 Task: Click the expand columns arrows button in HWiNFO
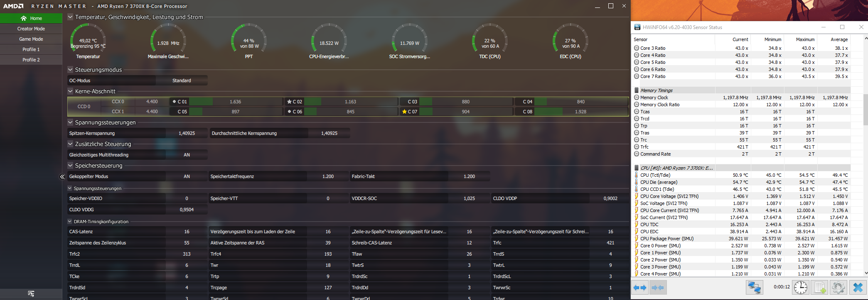(x=640, y=288)
